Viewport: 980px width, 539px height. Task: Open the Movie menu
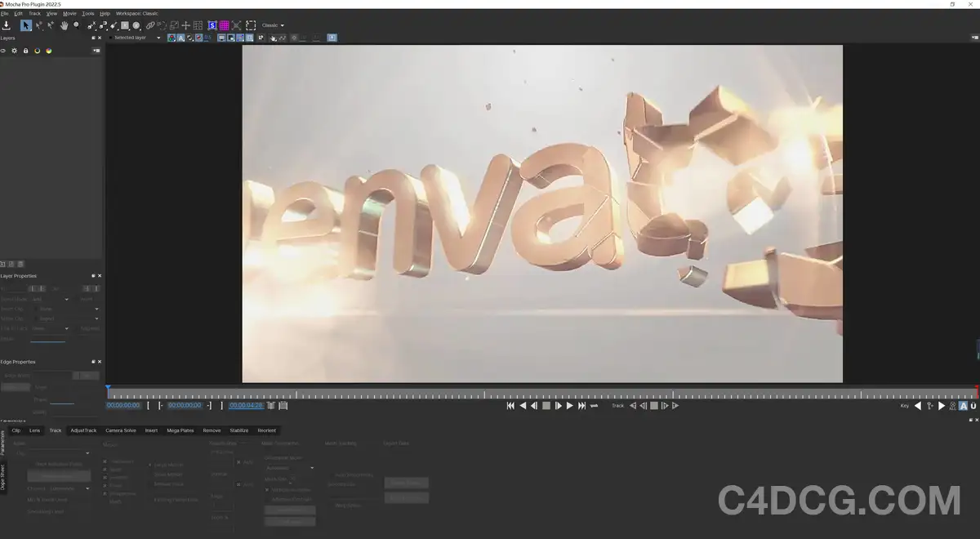pos(69,14)
